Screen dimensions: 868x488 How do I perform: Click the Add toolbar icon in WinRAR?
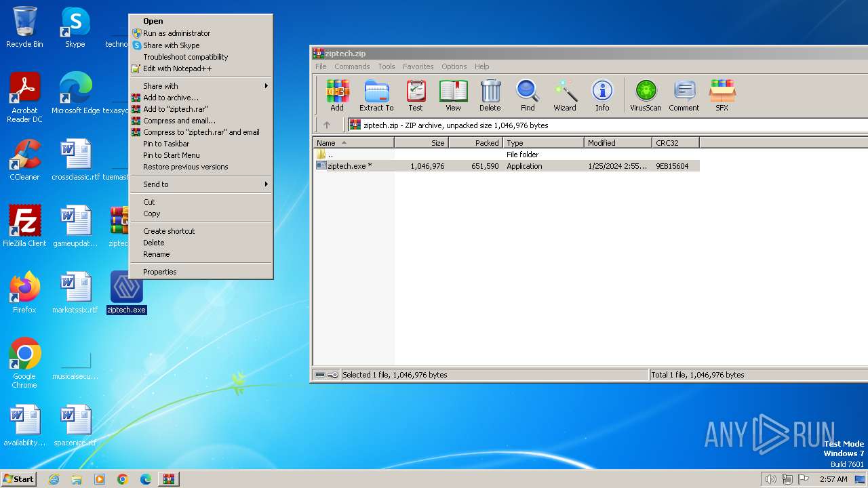pos(337,96)
